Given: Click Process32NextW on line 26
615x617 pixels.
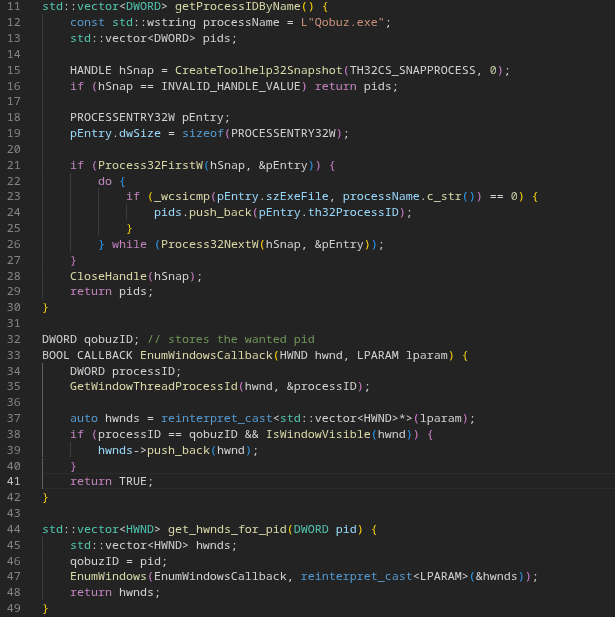Looking at the screenshot, I should (x=210, y=244).
